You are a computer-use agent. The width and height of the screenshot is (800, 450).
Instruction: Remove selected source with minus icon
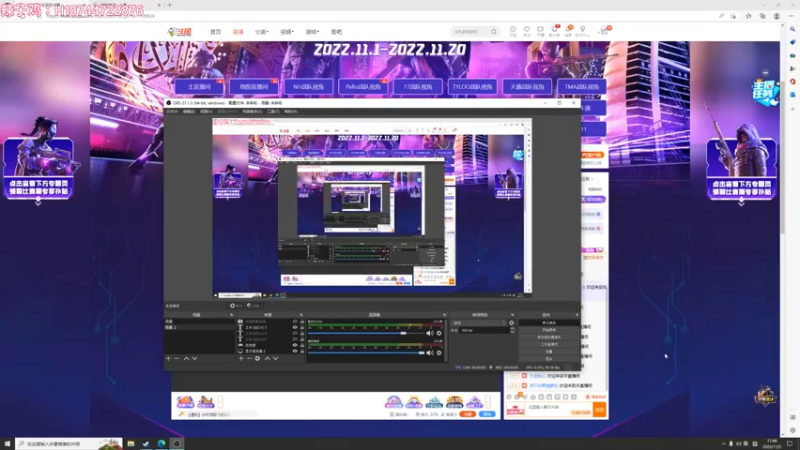tap(249, 359)
